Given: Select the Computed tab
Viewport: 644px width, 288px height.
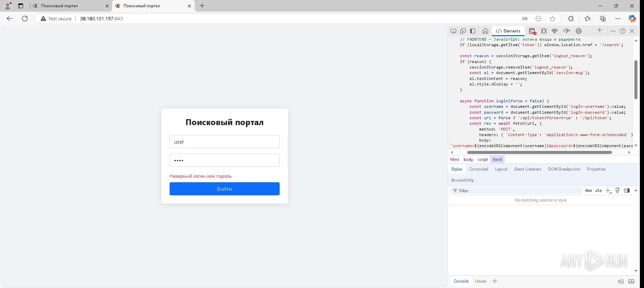Looking at the screenshot, I should (x=479, y=169).
